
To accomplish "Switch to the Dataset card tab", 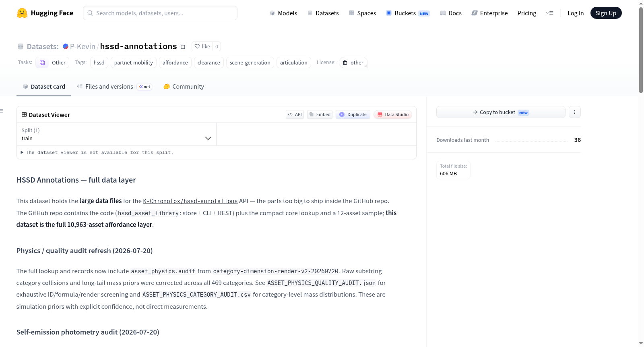I will (x=44, y=87).
